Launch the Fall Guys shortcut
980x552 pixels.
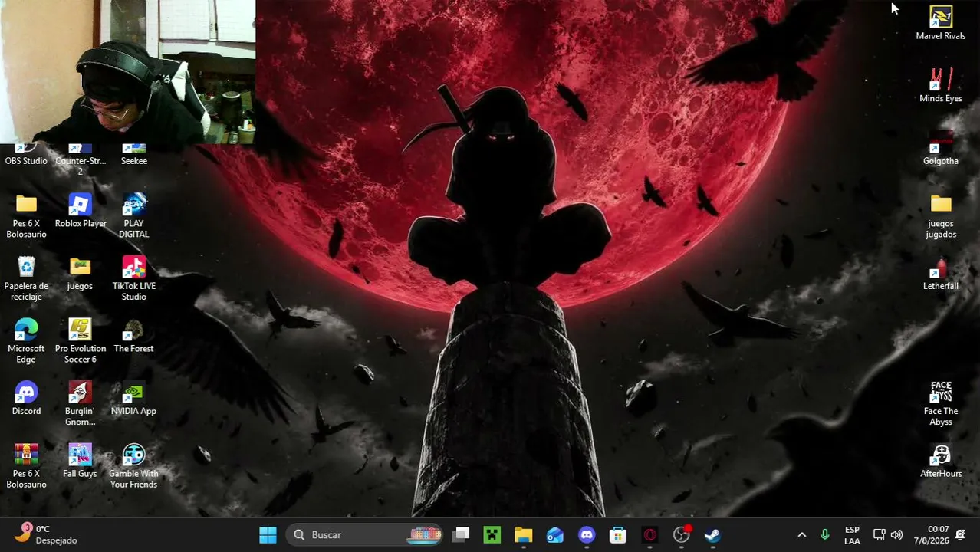[80, 461]
